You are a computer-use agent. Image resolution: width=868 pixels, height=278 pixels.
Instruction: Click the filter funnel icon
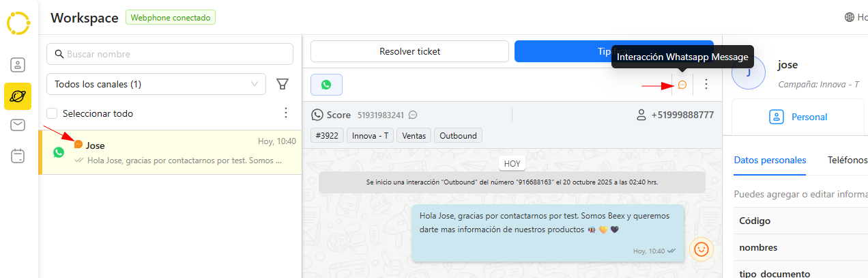click(x=283, y=84)
